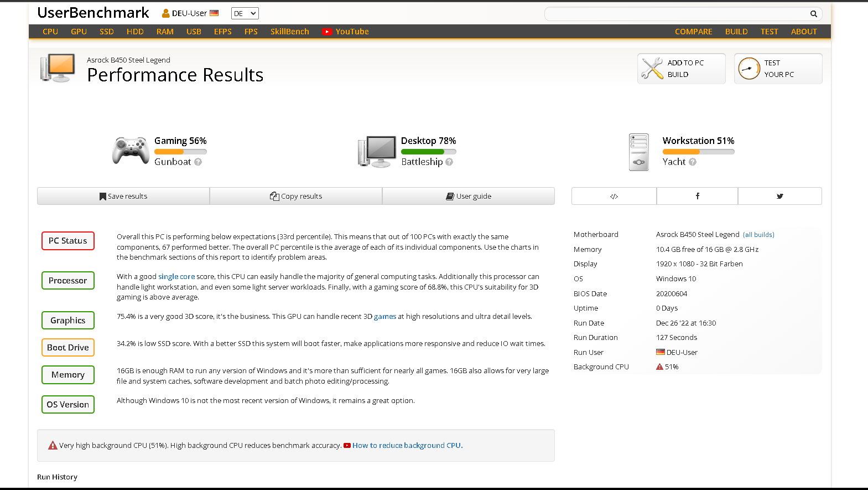Click the YouTube icon before How to reduce
This screenshot has height=490, width=868.
click(x=347, y=446)
